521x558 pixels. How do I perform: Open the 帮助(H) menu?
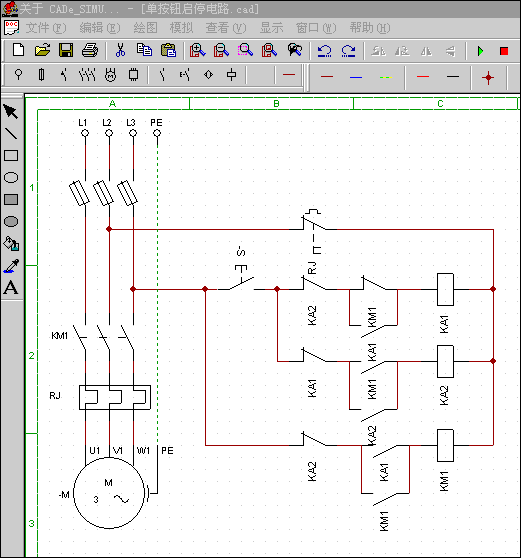coord(370,28)
